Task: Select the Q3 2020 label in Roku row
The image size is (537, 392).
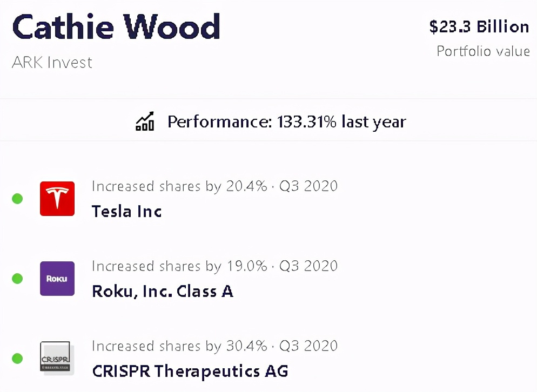Action: click(308, 266)
